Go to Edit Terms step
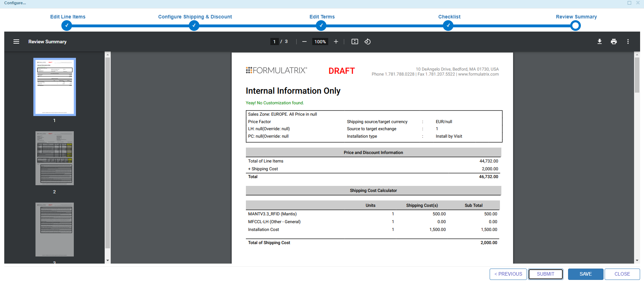 click(x=321, y=26)
